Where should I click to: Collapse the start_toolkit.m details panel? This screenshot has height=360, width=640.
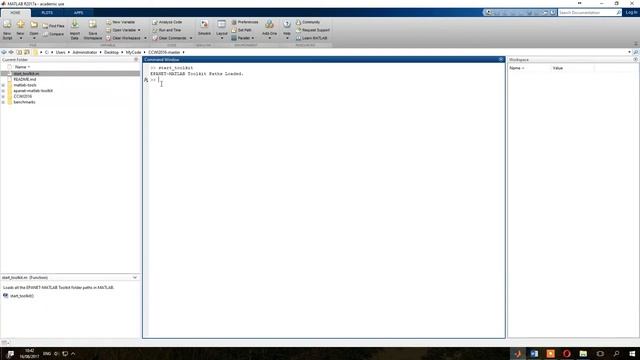(135, 278)
